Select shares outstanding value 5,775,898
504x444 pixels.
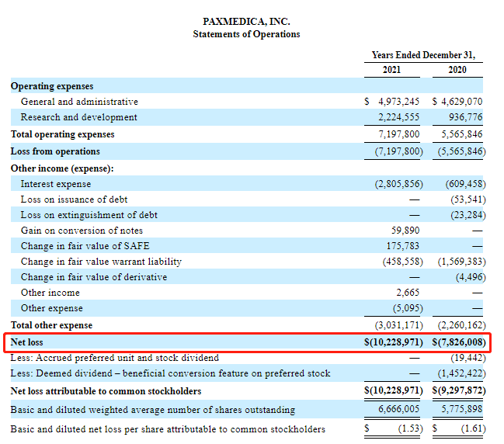[461, 409]
